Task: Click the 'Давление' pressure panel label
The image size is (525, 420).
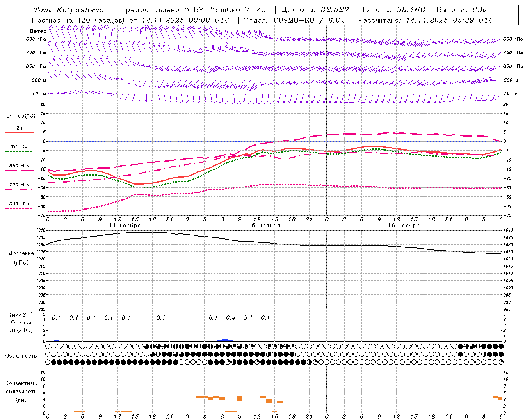Action: coord(21,253)
